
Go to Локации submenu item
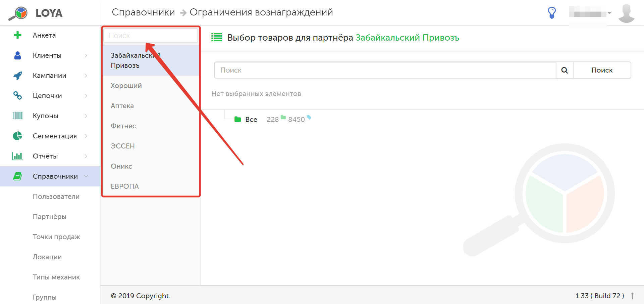pos(47,257)
